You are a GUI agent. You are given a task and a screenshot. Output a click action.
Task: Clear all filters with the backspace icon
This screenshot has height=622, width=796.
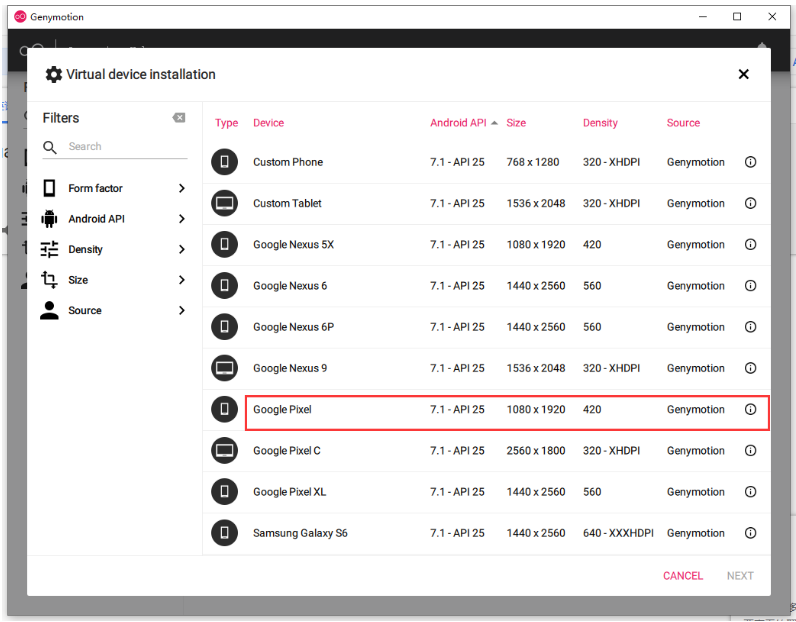click(179, 118)
